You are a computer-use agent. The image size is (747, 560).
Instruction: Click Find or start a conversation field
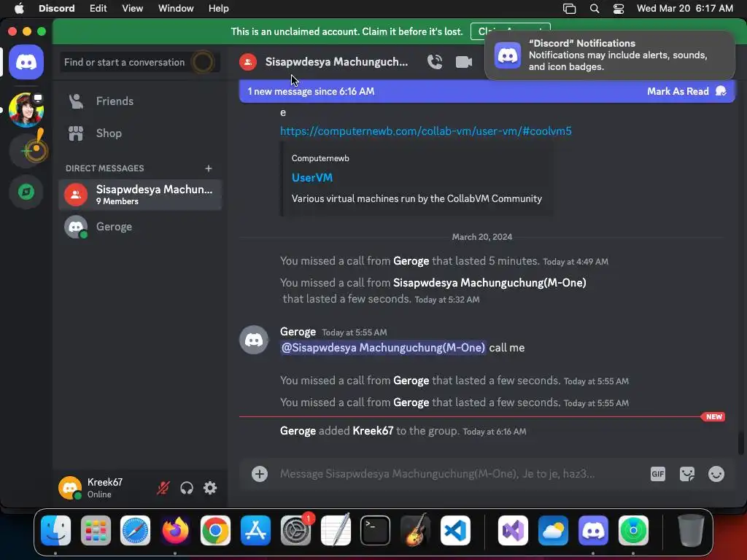[x=139, y=62]
